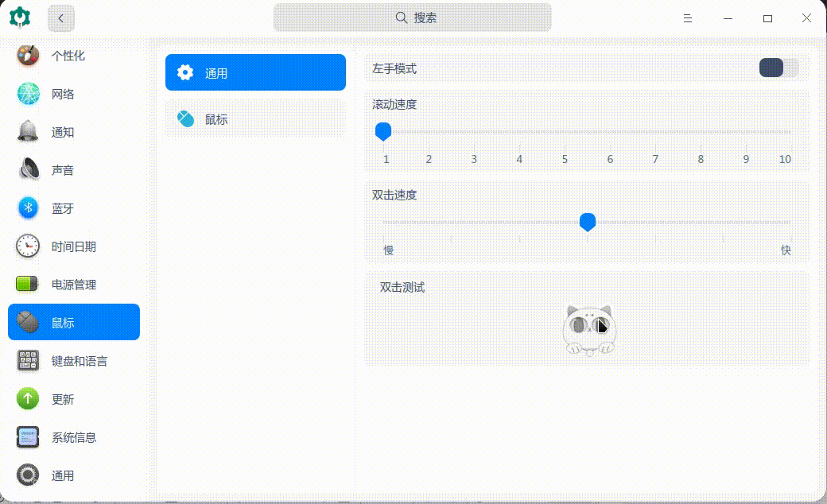827x504 pixels.
Task: Switch to the 鼠标 (Mouse) device tab
Action: click(x=254, y=118)
